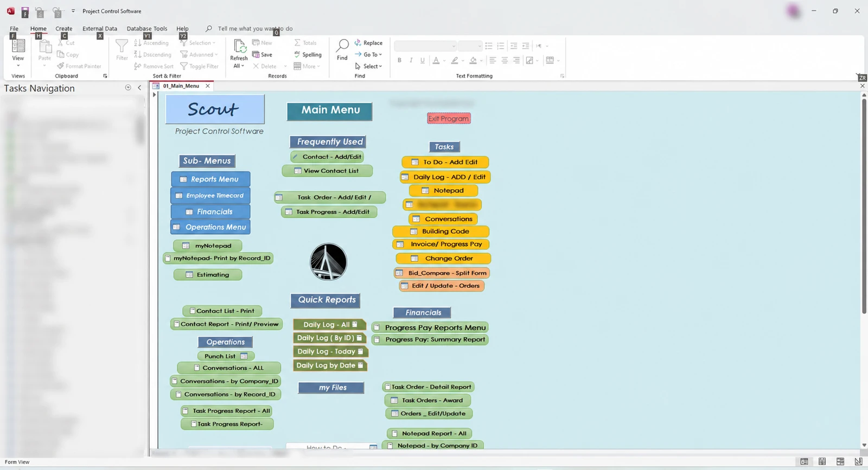Screen dimensions: 868x470
Task: Open the Operations Menu button
Action: coord(210,227)
